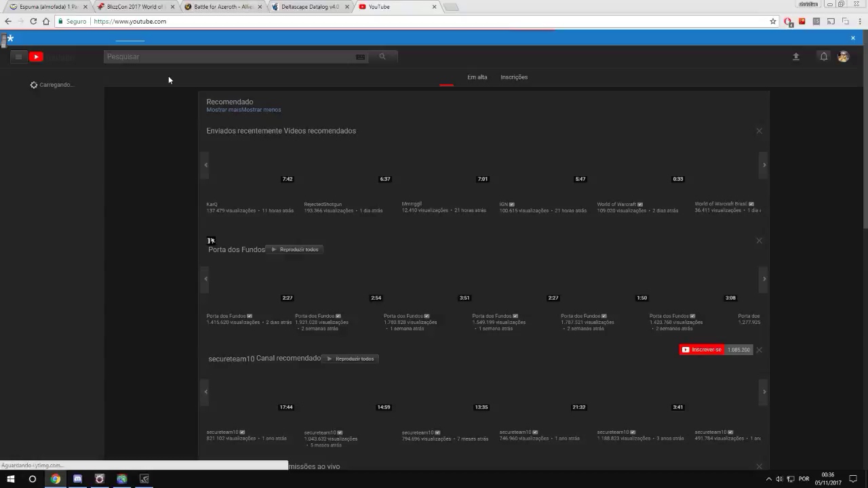The image size is (868, 488).
Task: Click the red Inscrever-se subscribe button
Action: (x=702, y=350)
